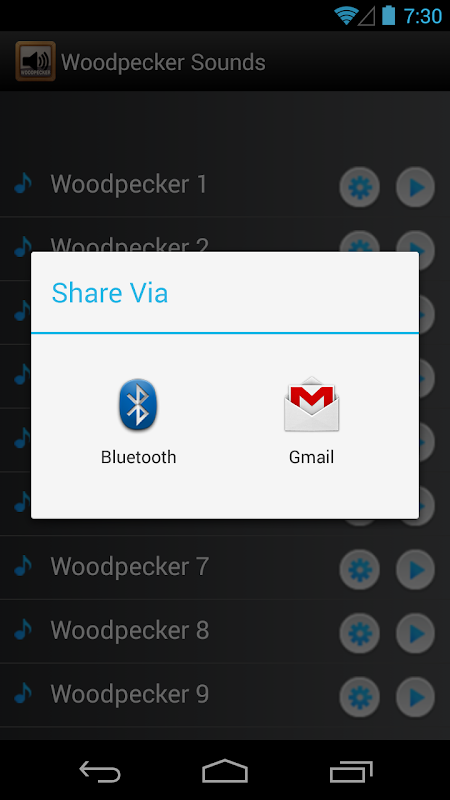Tap the Woodpecker Sounds app icon
This screenshot has height=800, width=450.
[x=35, y=61]
